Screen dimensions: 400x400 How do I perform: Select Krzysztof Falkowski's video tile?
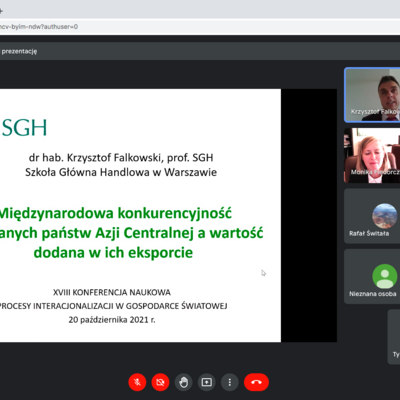[x=372, y=95]
